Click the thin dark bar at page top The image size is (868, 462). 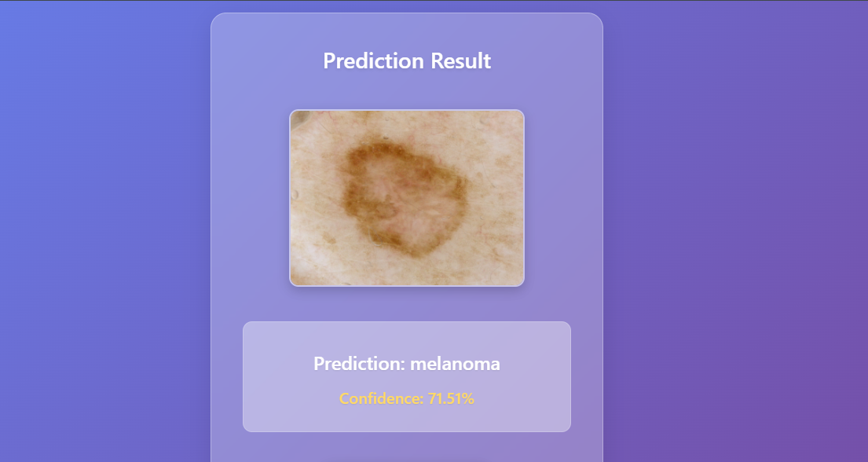pyautogui.click(x=434, y=1)
